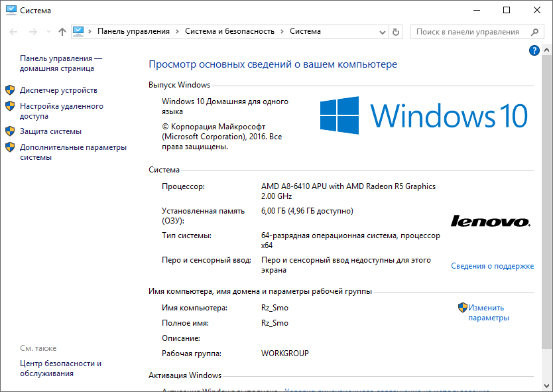Click the System window title bar icon
The width and height of the screenshot is (553, 392).
[x=11, y=10]
